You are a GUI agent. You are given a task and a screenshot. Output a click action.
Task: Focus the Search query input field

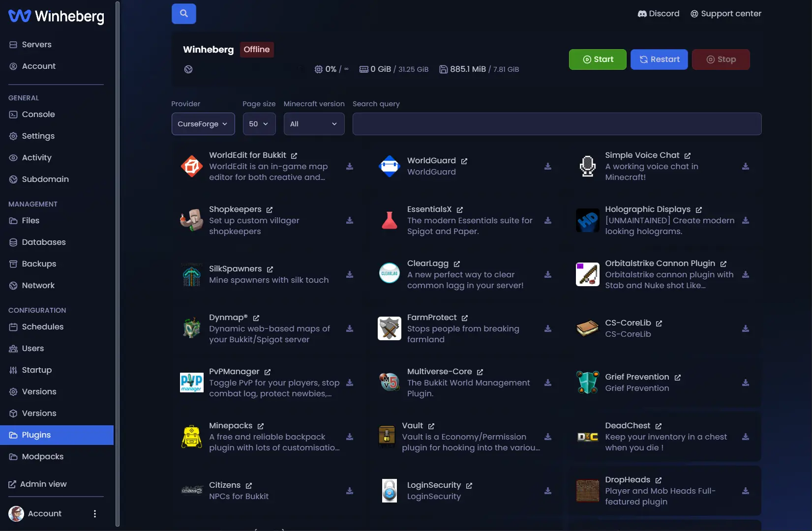pyautogui.click(x=557, y=124)
